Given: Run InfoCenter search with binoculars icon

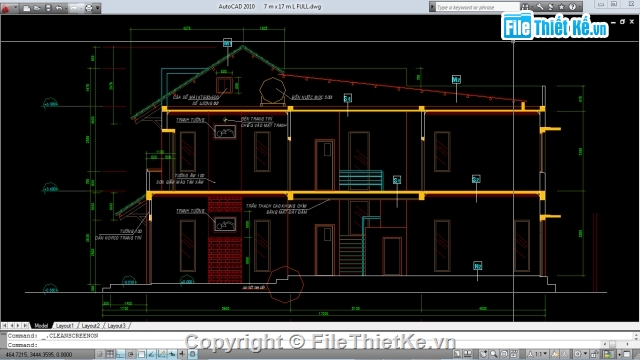Looking at the screenshot, I should pyautogui.click(x=525, y=7).
